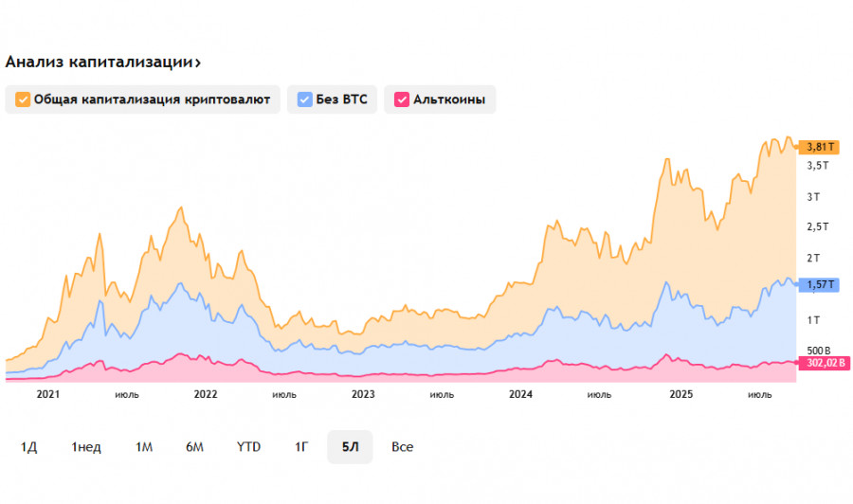
Task: Click the 2025 label on time axis
Action: (x=679, y=394)
